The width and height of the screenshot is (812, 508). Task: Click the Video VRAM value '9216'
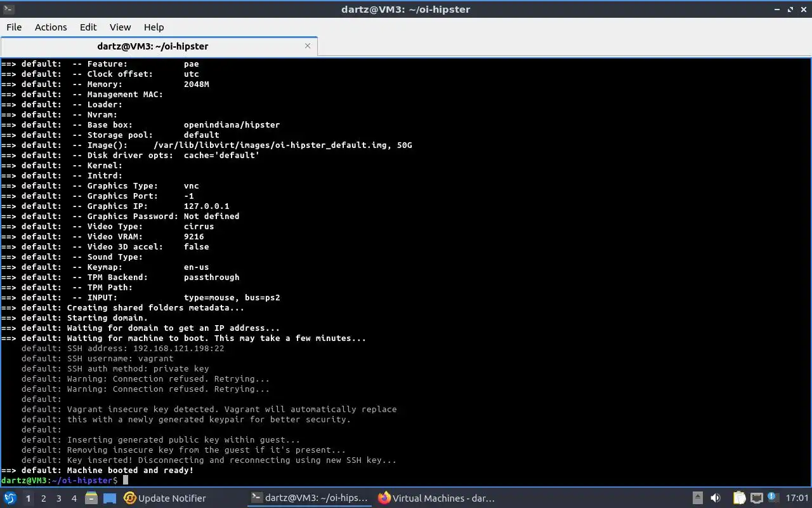coord(193,236)
